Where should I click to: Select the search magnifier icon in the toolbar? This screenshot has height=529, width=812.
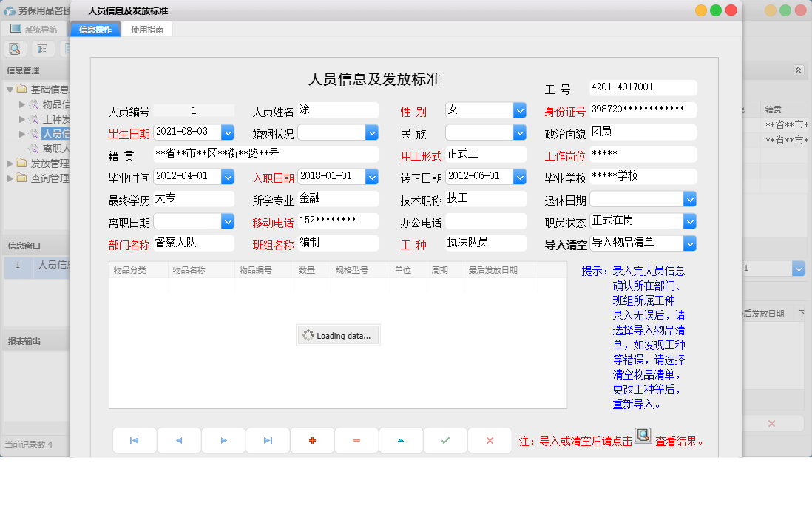pos(15,48)
